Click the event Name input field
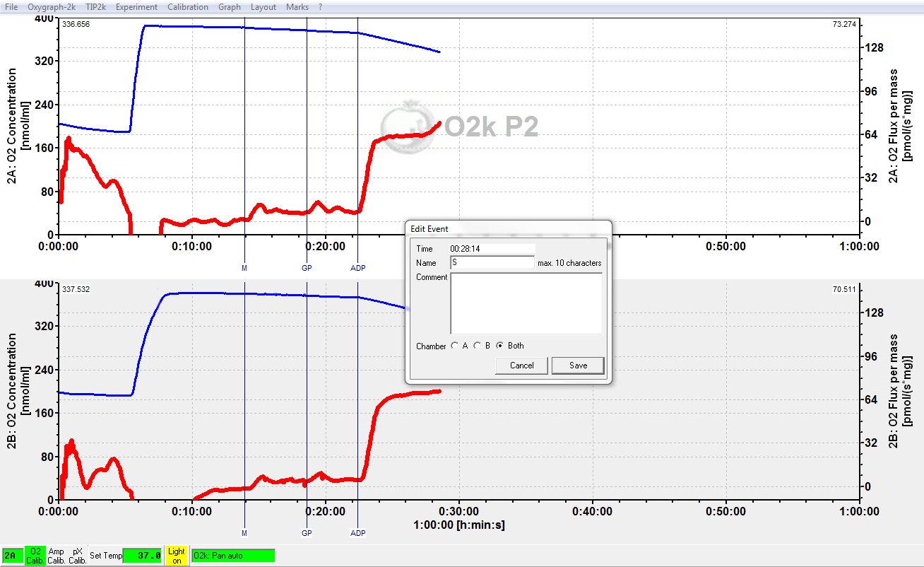The width and height of the screenshot is (924, 567). coord(492,263)
